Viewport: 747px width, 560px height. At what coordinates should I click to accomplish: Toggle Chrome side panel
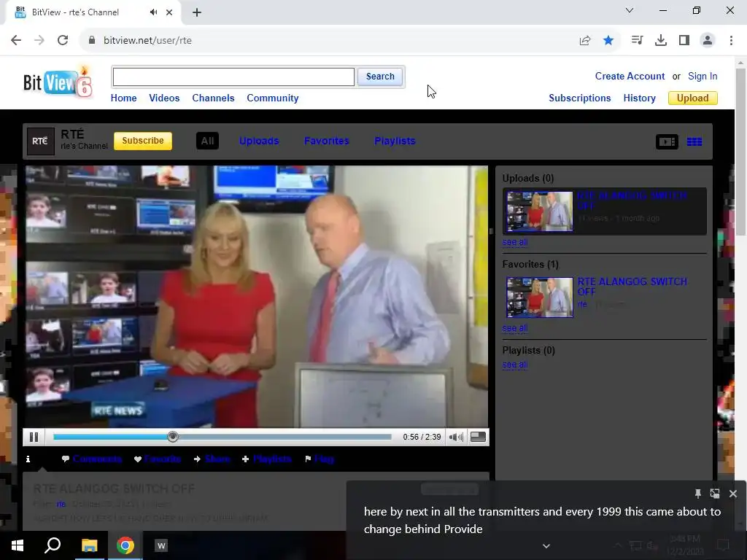[684, 41]
